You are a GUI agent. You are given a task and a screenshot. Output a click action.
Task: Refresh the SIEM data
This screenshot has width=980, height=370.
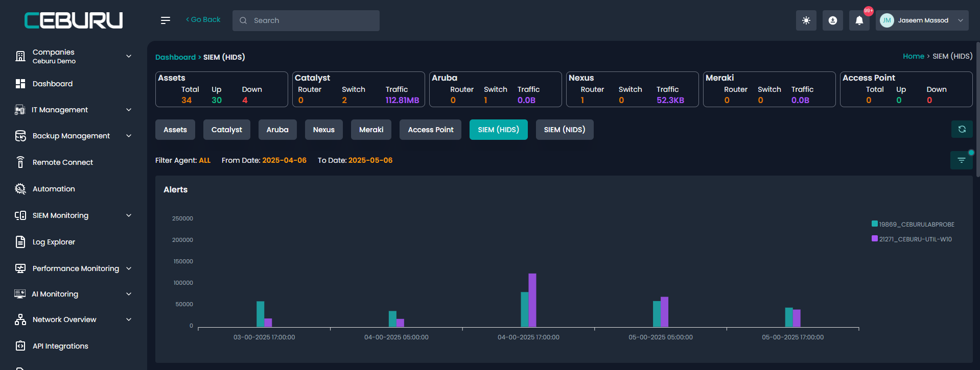pos(962,129)
